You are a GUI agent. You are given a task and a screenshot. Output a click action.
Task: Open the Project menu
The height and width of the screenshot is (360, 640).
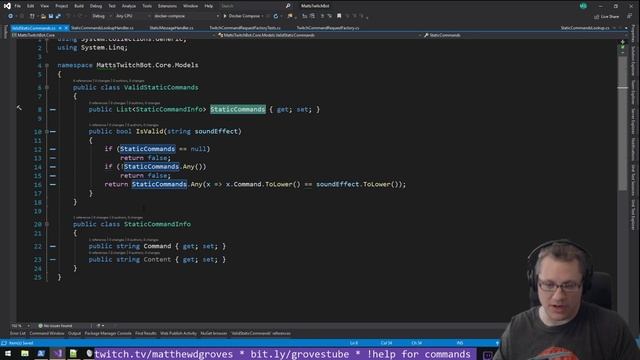click(x=62, y=6)
